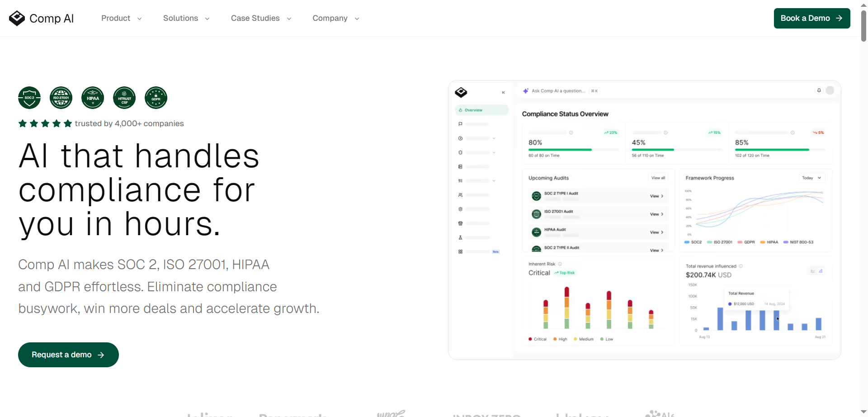Click info icon next to Inherent Risk
This screenshot has height=417, width=868.
[x=560, y=264]
